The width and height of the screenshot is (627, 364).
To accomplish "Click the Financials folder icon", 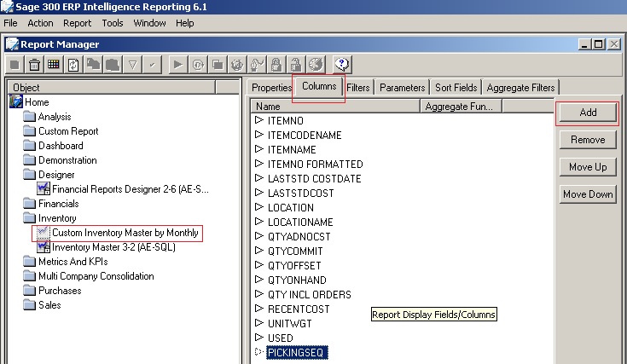I will [29, 204].
